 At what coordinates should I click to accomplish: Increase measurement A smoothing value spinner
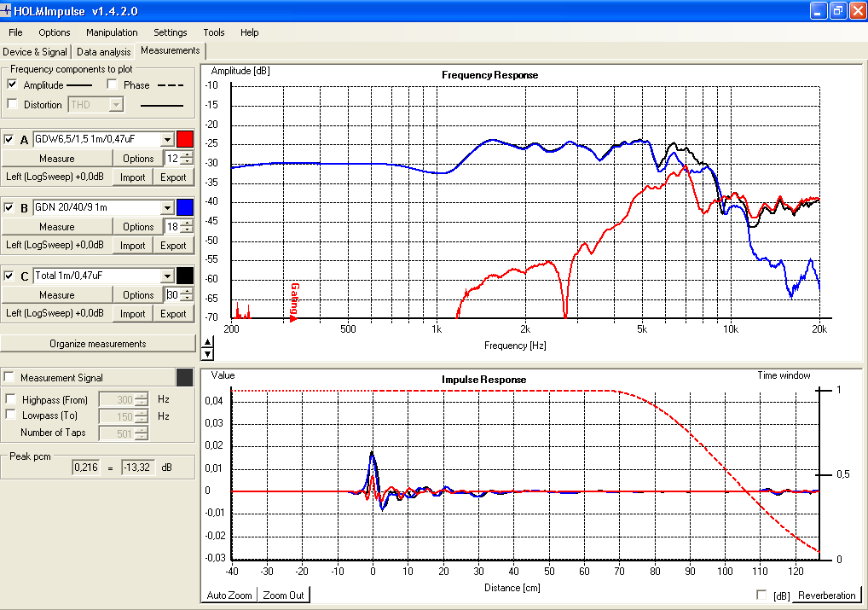(x=187, y=154)
